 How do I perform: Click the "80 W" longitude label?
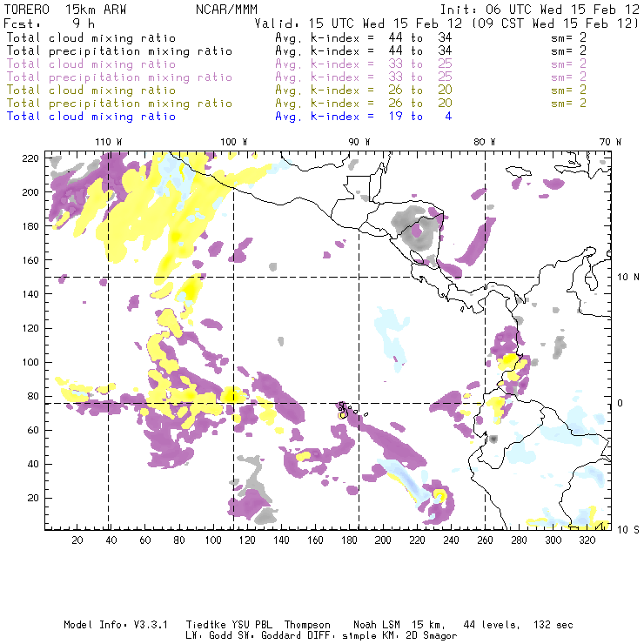[485, 142]
